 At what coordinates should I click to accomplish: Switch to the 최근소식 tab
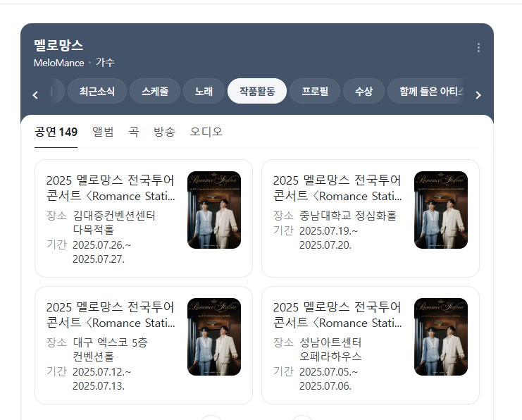click(x=97, y=92)
